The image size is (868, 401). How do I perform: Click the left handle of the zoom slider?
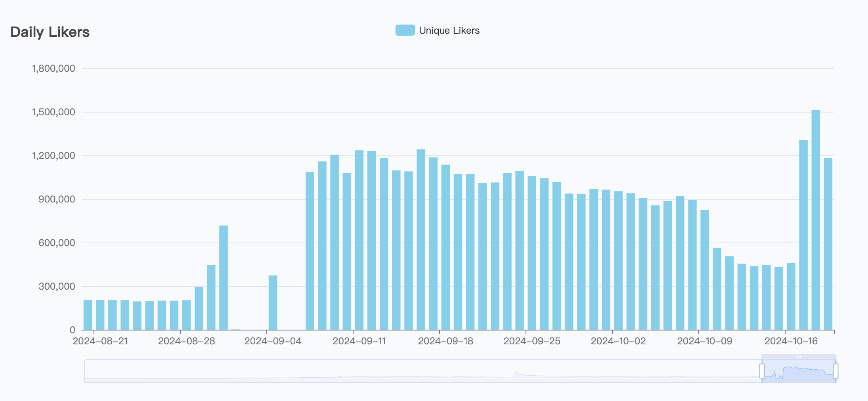tap(762, 371)
